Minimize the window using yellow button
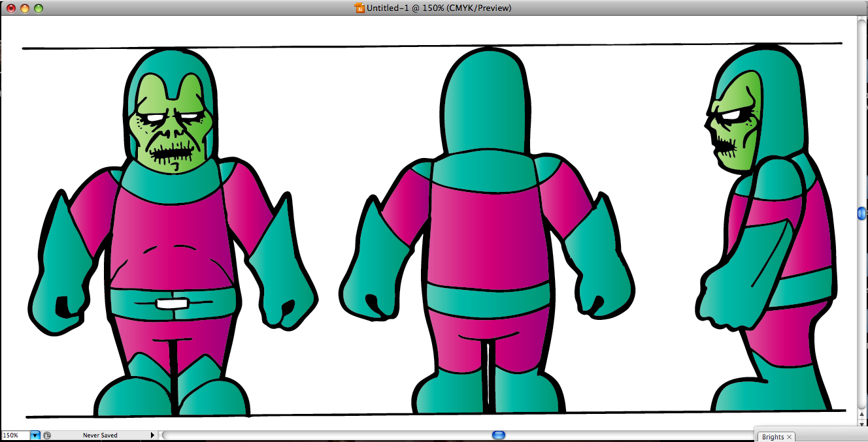Viewport: 868px width, 442px height. point(25,8)
